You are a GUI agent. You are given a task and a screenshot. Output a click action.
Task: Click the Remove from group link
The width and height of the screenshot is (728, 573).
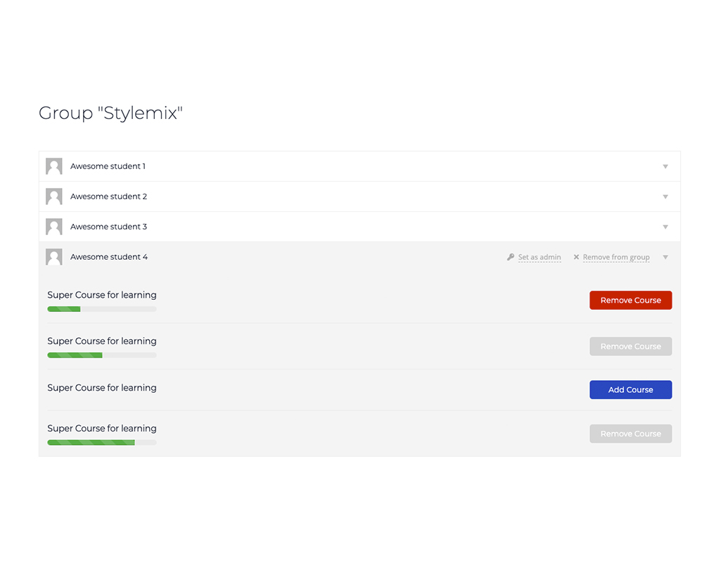click(x=616, y=258)
